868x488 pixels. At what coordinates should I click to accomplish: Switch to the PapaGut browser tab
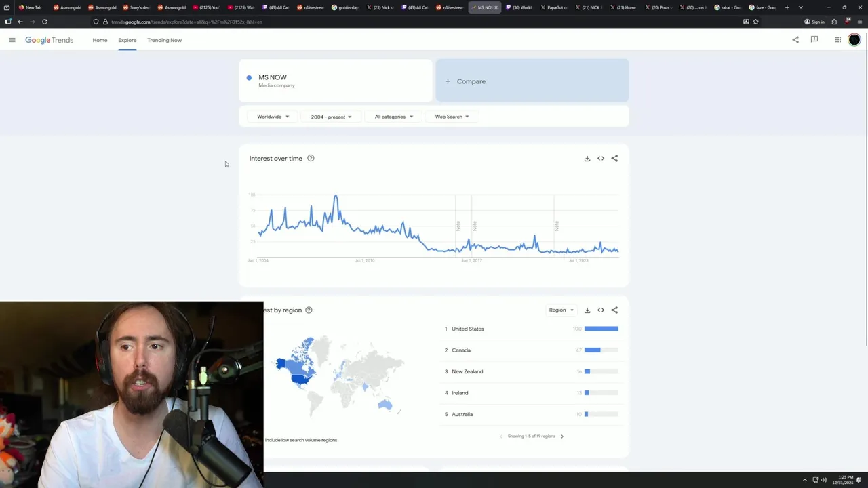pyautogui.click(x=554, y=7)
